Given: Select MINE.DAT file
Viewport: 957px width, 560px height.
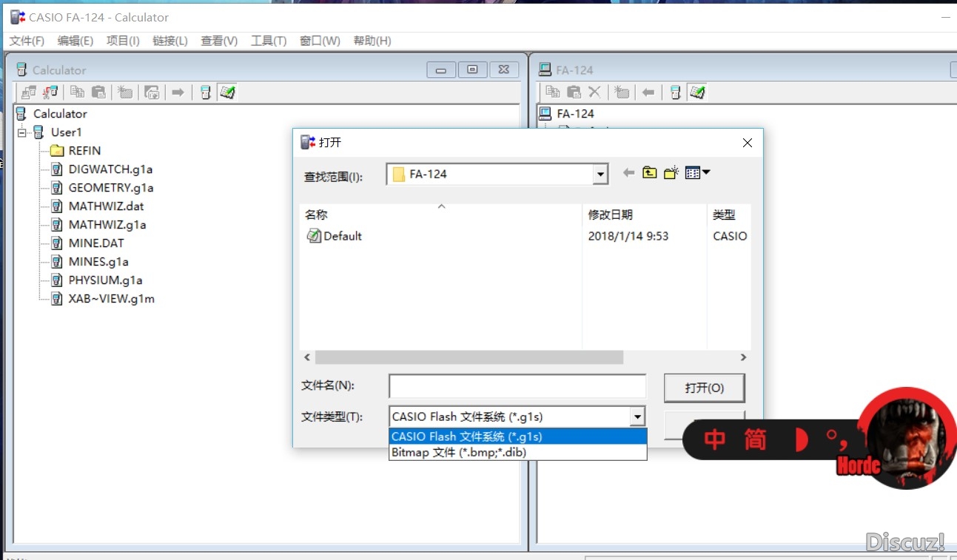Looking at the screenshot, I should 96,243.
